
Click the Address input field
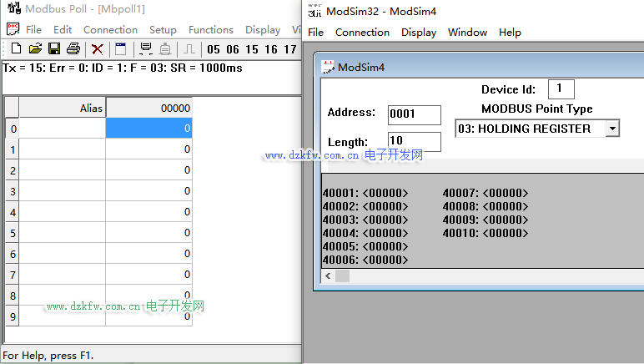414,114
